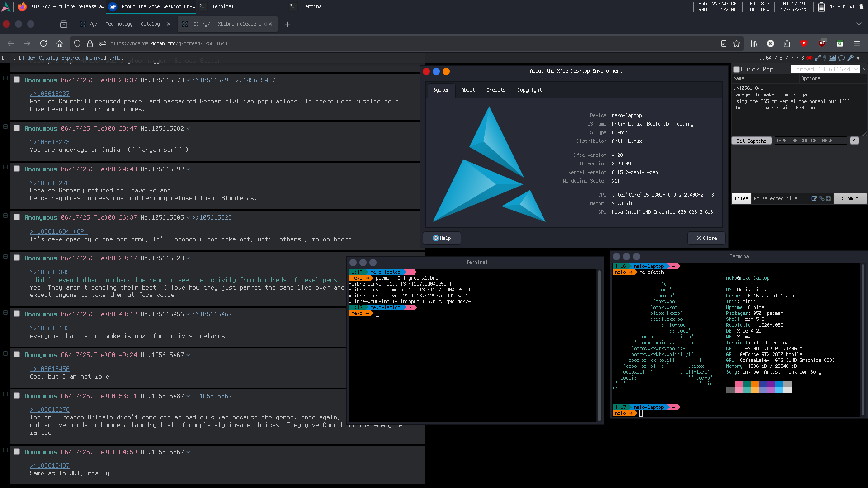The image size is (868, 488).
Task: Open the menu arrow on post No.105615278
Action: tap(188, 80)
